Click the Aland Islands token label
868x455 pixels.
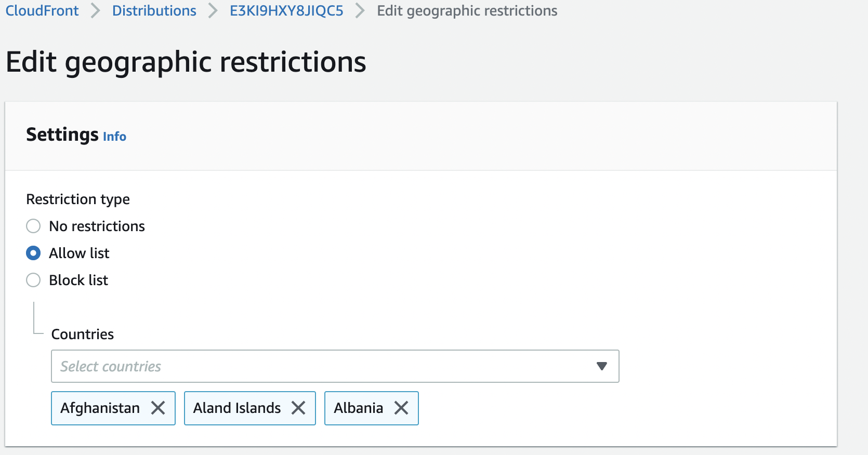(237, 408)
